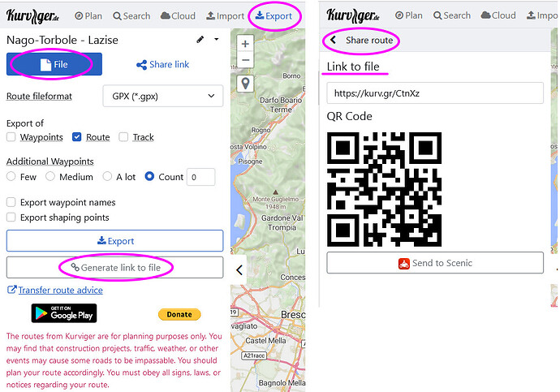Click the yellow Donate button
This screenshot has height=392, width=560.
click(179, 314)
